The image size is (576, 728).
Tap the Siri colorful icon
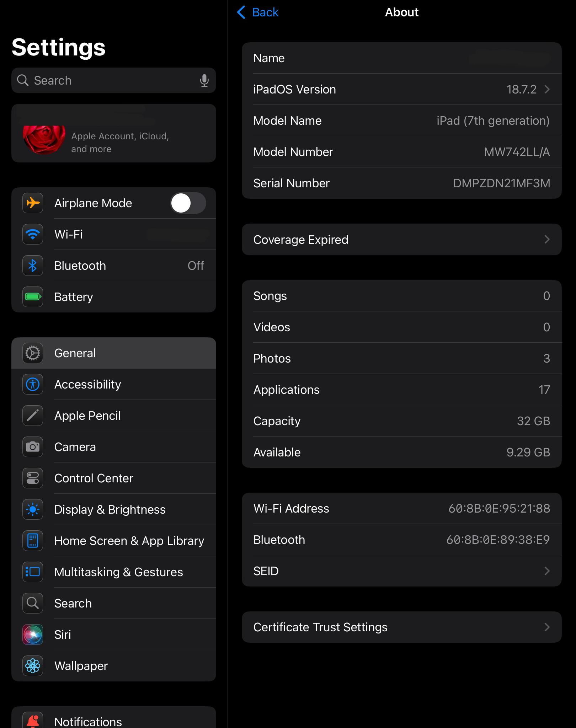[33, 635]
